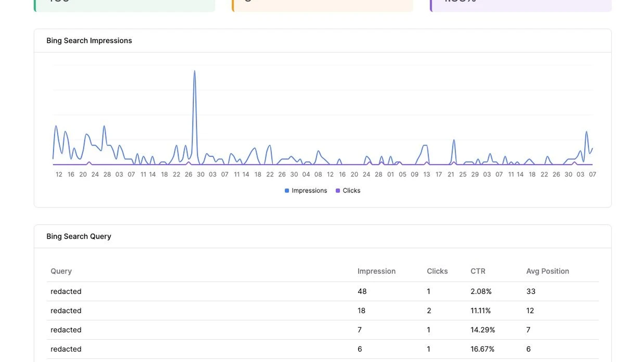Click the Impression column header
This screenshot has height=362, width=644.
pos(376,271)
